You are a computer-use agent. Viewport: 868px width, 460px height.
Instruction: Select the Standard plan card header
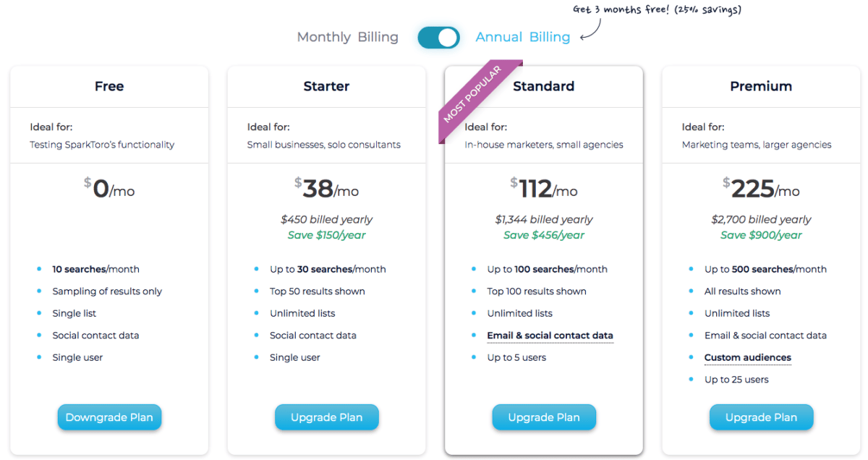coord(544,85)
